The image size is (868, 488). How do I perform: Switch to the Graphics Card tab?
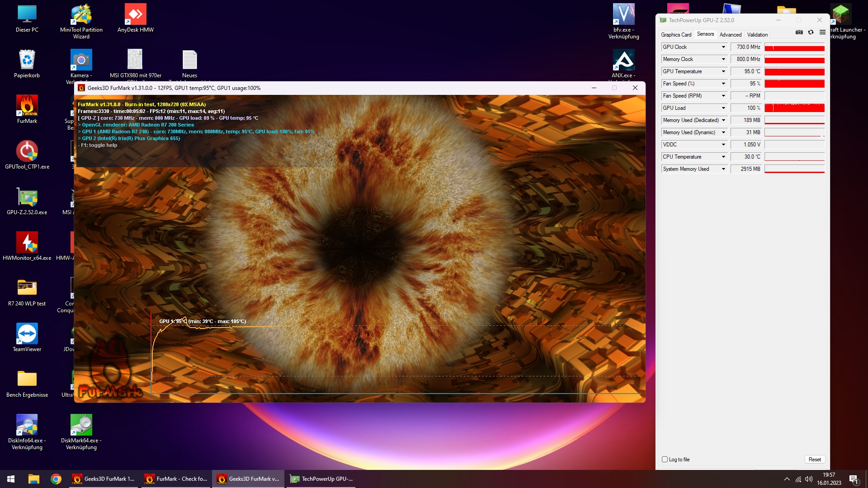point(676,35)
